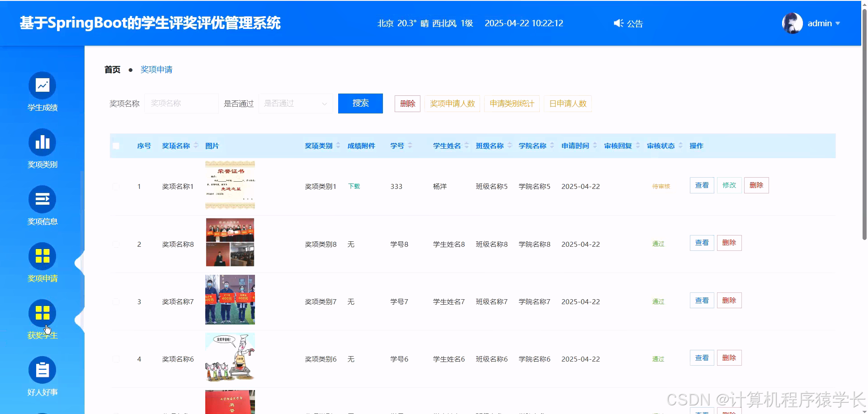Sort by 奖项名称 column arrows
The height and width of the screenshot is (414, 868).
tap(196, 146)
